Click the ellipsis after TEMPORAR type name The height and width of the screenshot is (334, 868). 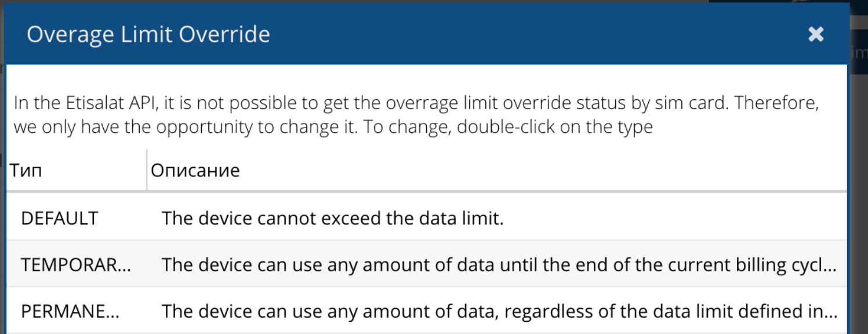(x=124, y=266)
